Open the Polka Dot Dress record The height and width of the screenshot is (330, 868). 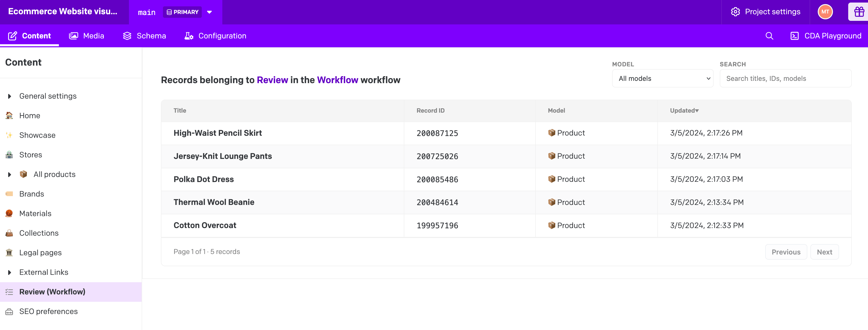[x=204, y=179]
